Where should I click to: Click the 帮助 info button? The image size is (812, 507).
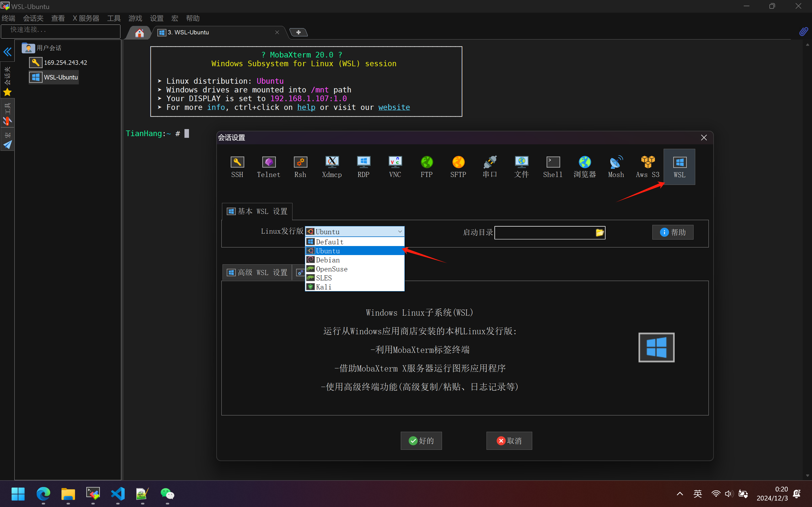672,232
